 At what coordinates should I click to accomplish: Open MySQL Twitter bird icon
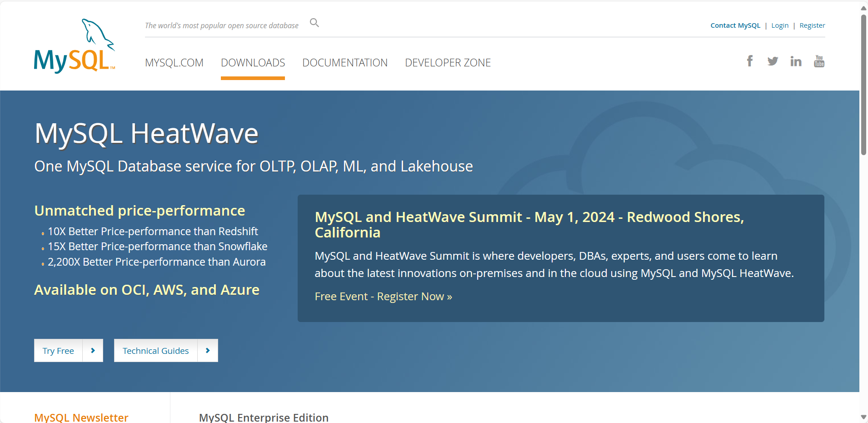773,61
